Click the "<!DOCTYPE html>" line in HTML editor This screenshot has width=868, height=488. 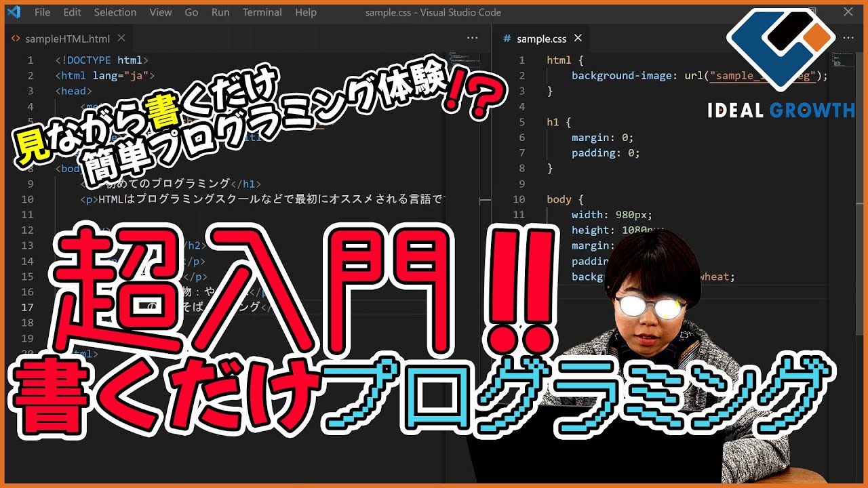(x=102, y=60)
